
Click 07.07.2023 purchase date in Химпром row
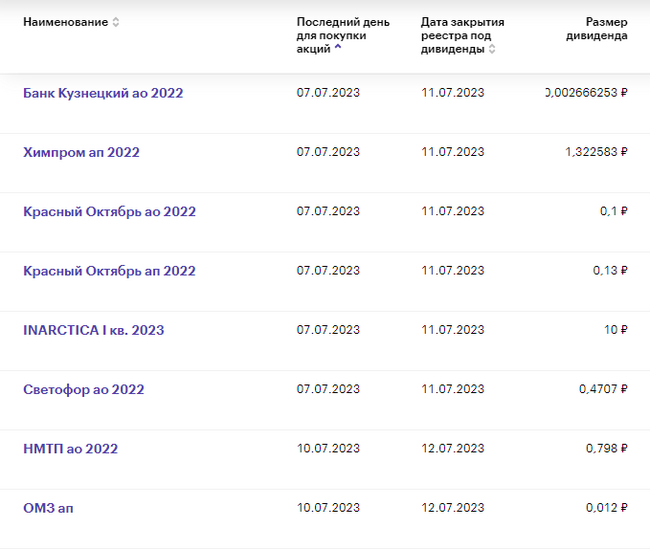328,152
